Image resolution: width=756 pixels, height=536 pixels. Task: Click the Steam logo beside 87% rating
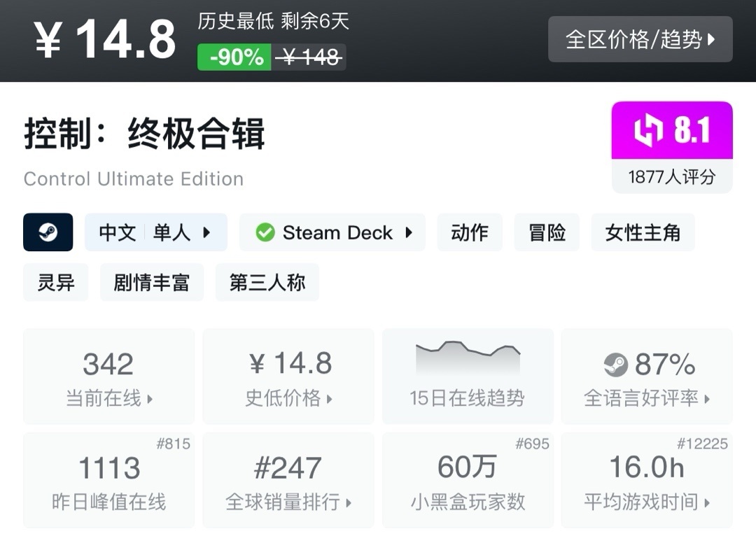point(616,365)
